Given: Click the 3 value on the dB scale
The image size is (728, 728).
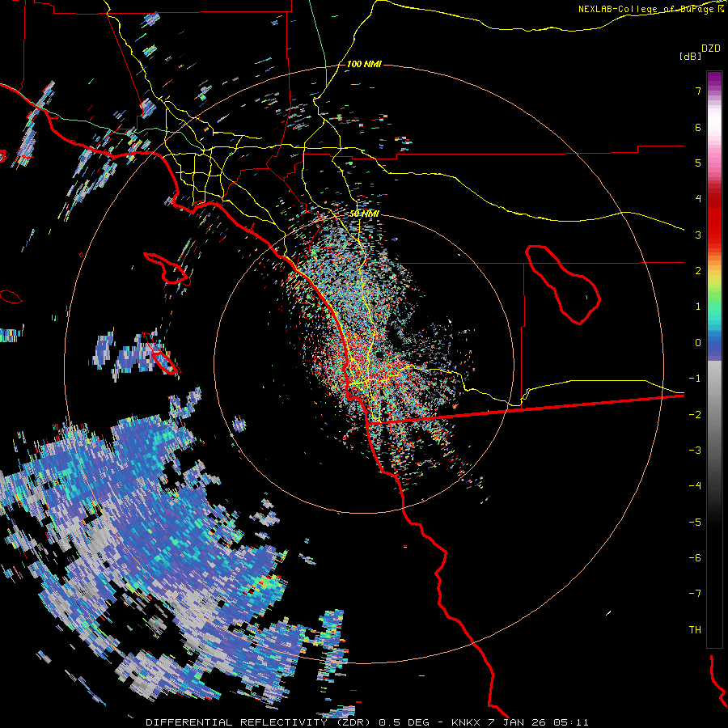Looking at the screenshot, I should click(x=698, y=235).
